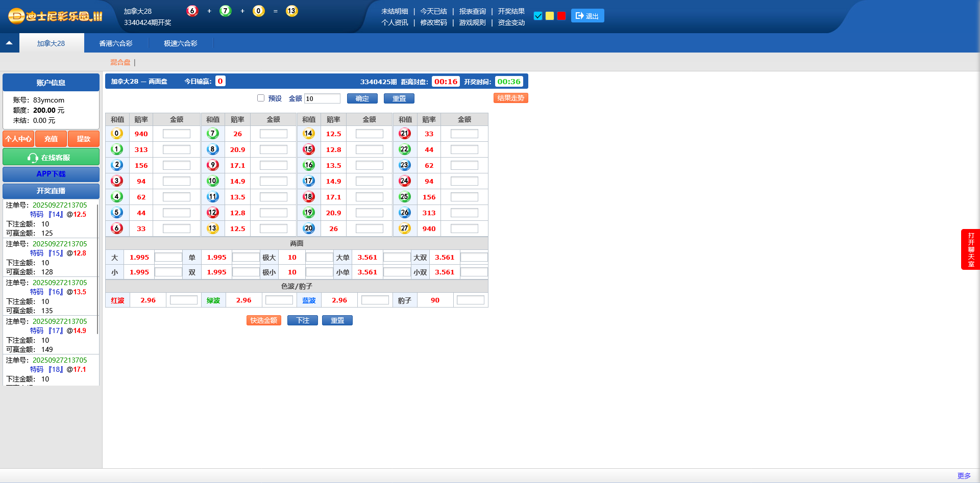
Task: Click the 下注 place bet button
Action: click(303, 320)
